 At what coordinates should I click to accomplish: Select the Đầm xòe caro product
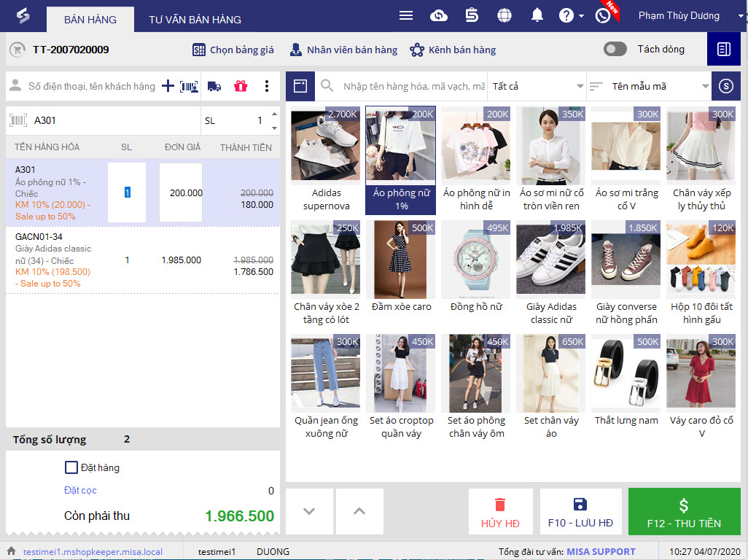click(401, 267)
